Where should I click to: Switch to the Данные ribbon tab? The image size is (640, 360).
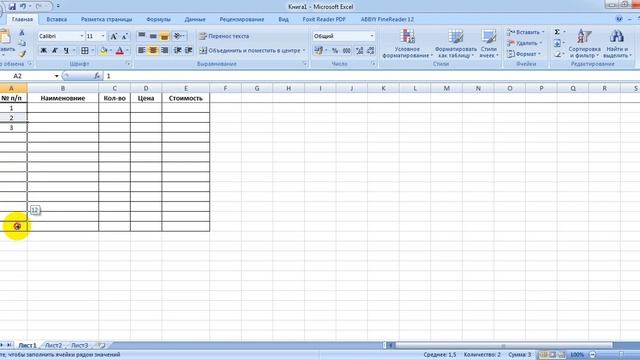coord(195,19)
